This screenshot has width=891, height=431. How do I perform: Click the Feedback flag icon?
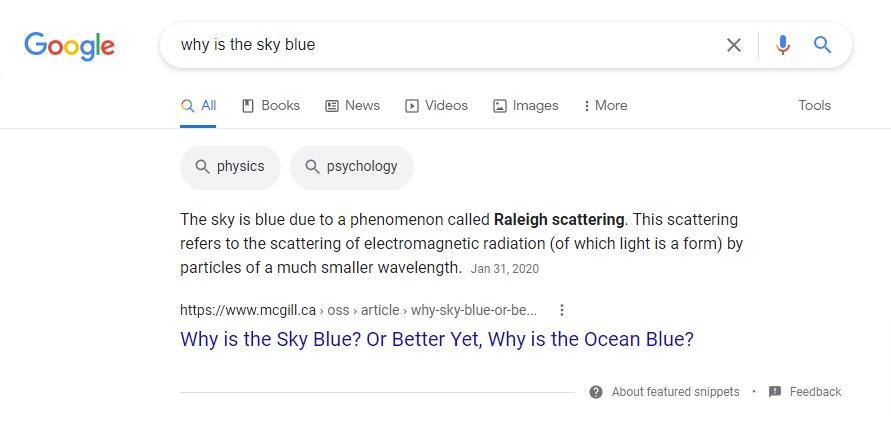point(775,392)
